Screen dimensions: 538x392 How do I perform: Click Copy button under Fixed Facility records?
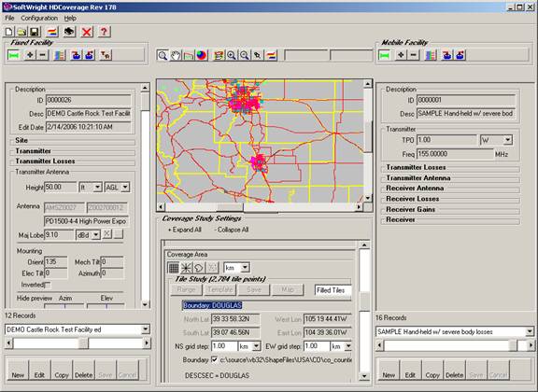62,370
